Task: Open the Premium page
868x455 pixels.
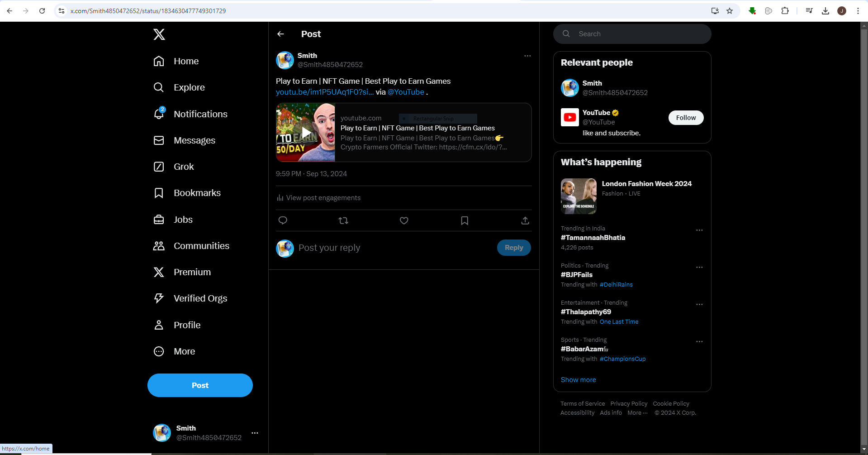Action: [x=182, y=272]
